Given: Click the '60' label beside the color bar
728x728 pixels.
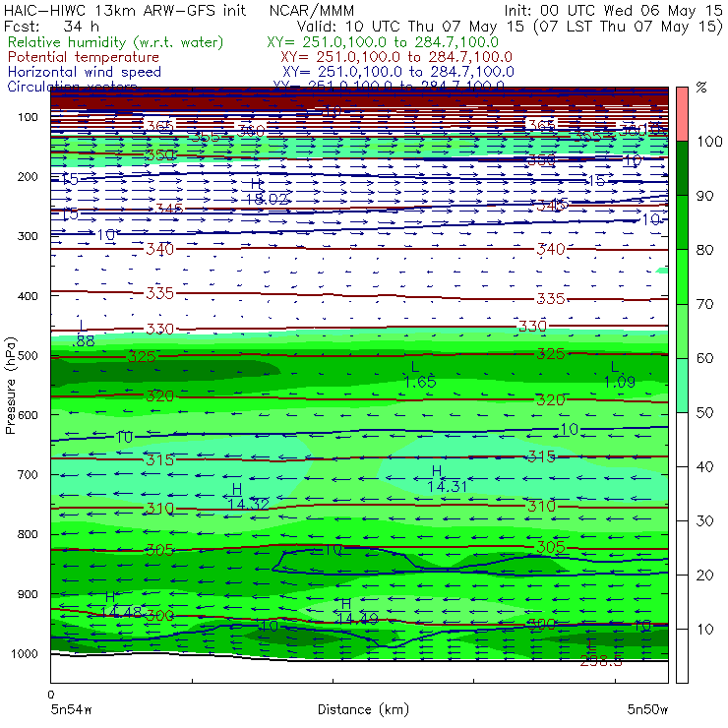Looking at the screenshot, I should pos(704,358).
